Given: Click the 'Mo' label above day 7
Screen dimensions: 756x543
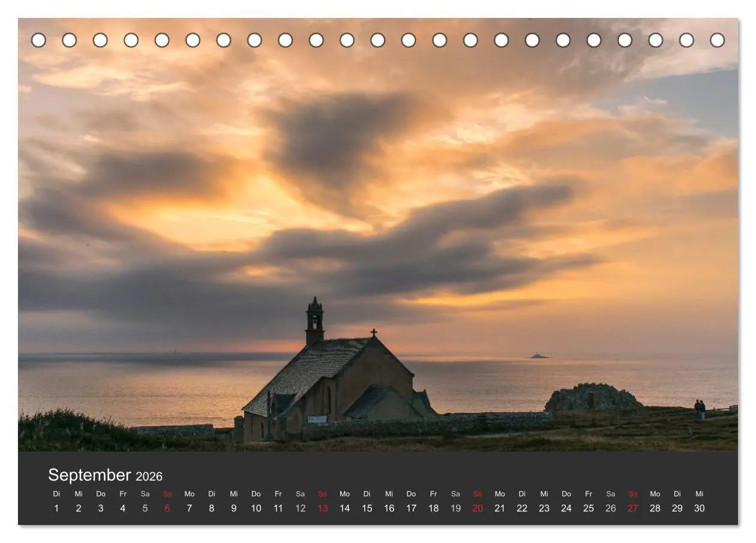Looking at the screenshot, I should (x=190, y=494).
